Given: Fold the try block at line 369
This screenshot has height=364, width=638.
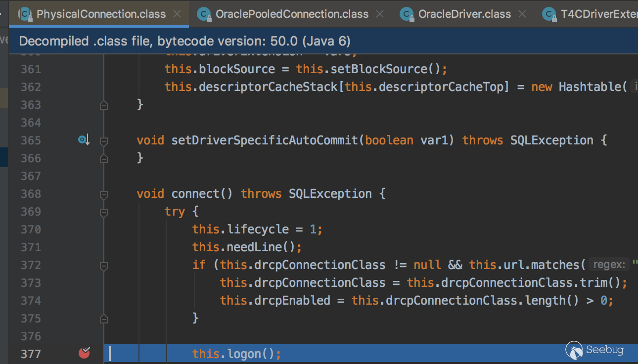Looking at the screenshot, I should 104,212.
